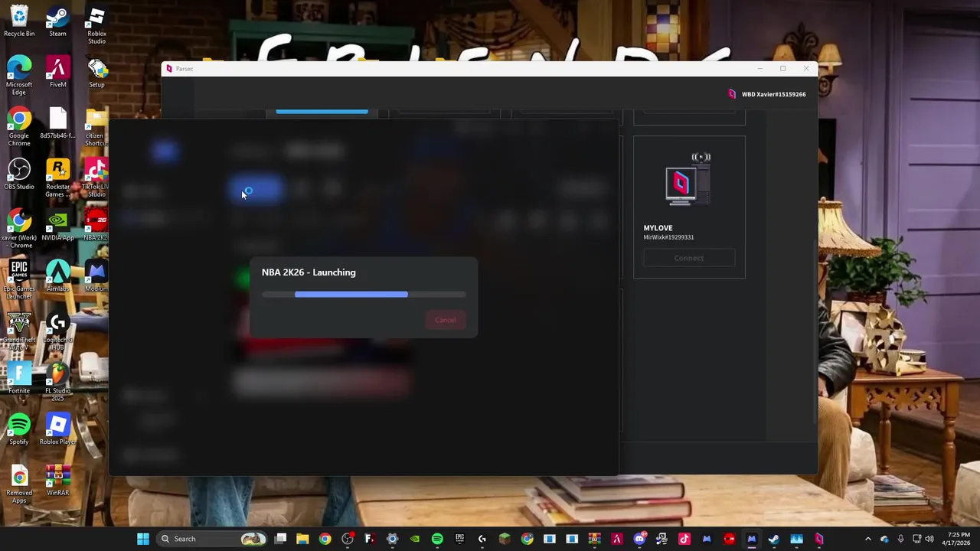Select the 8d57bb46-f... file on desktop
980x551 pixels.
pos(57,123)
